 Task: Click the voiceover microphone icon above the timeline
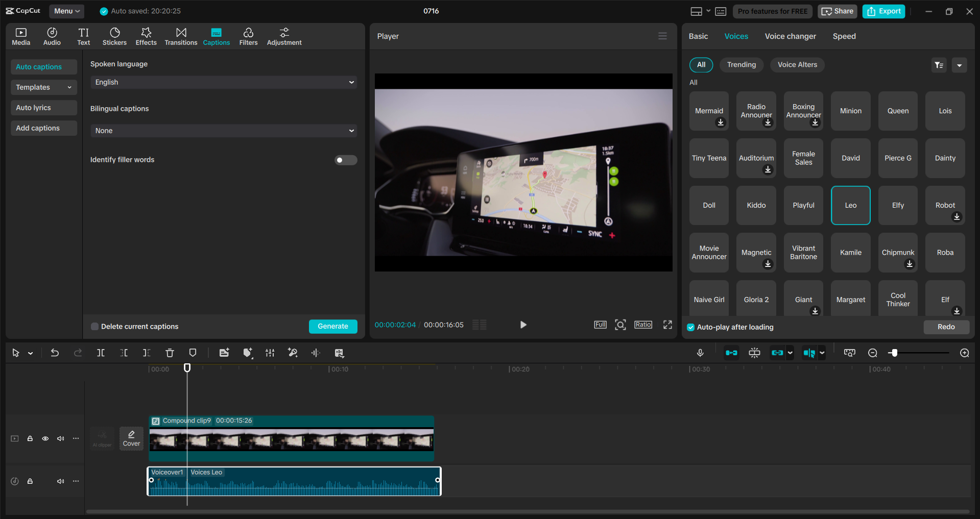700,353
